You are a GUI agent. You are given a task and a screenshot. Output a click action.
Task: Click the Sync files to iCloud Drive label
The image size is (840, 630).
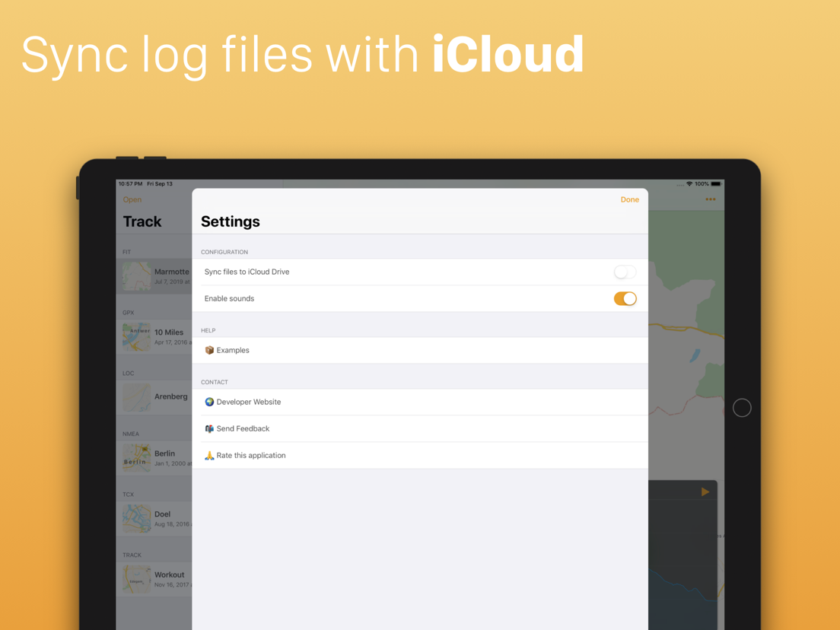coord(247,272)
